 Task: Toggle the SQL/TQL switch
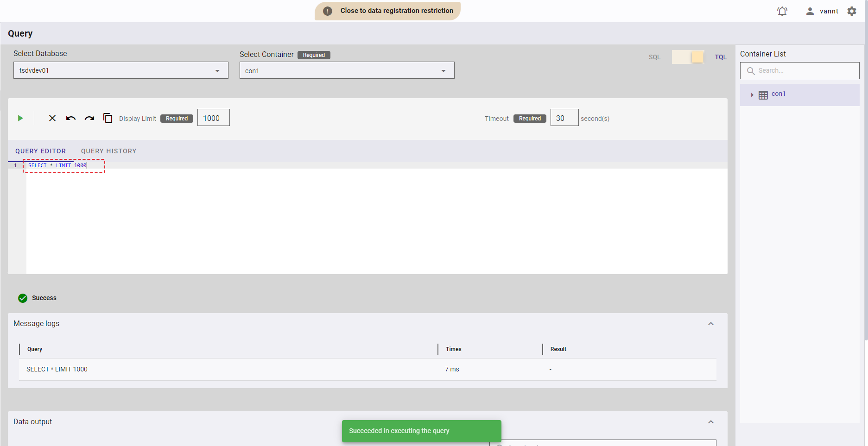[688, 57]
